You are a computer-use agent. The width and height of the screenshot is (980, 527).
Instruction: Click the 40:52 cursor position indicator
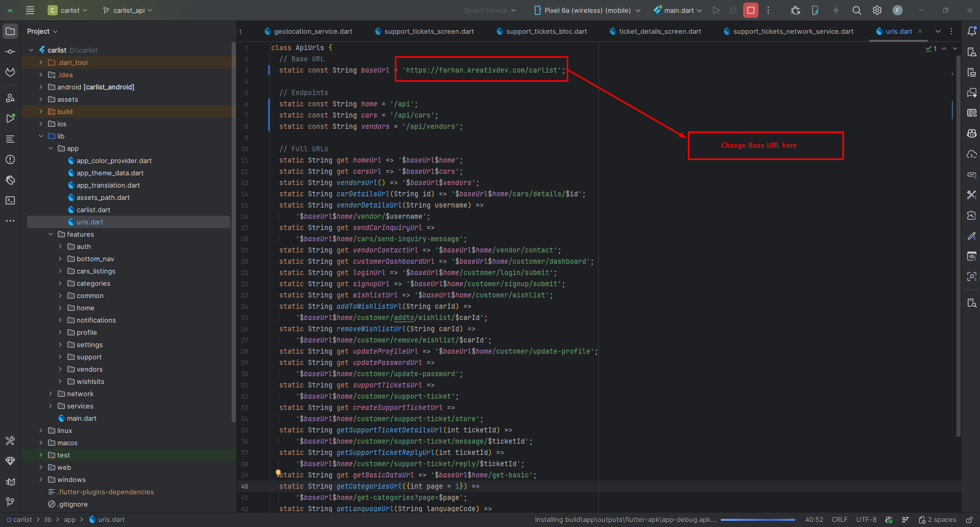[814, 519]
